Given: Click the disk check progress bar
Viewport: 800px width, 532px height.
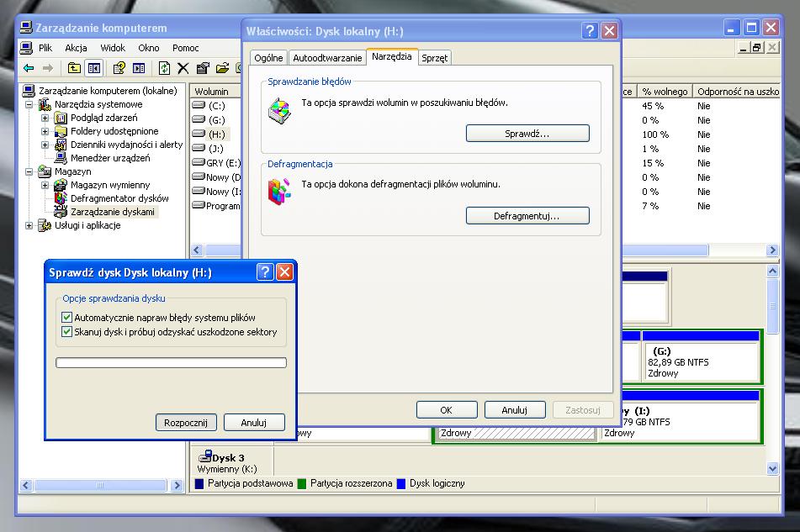Looking at the screenshot, I should coord(172,362).
